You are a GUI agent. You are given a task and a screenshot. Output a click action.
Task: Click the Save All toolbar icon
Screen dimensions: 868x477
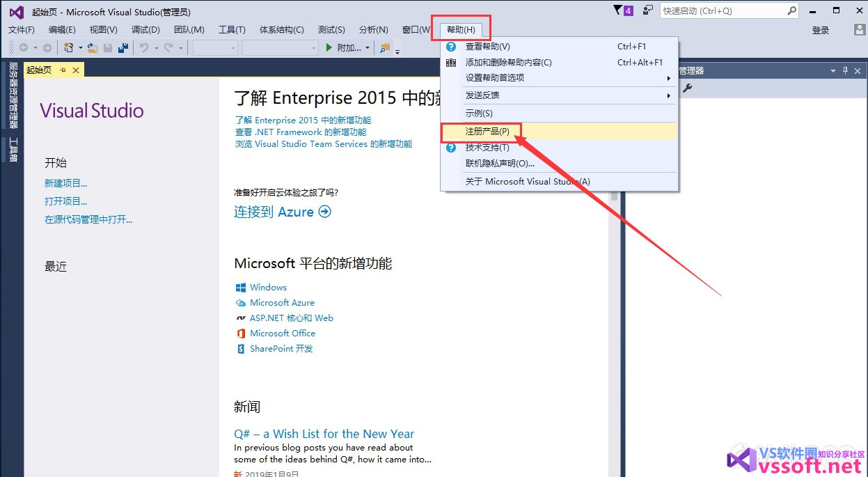point(123,48)
